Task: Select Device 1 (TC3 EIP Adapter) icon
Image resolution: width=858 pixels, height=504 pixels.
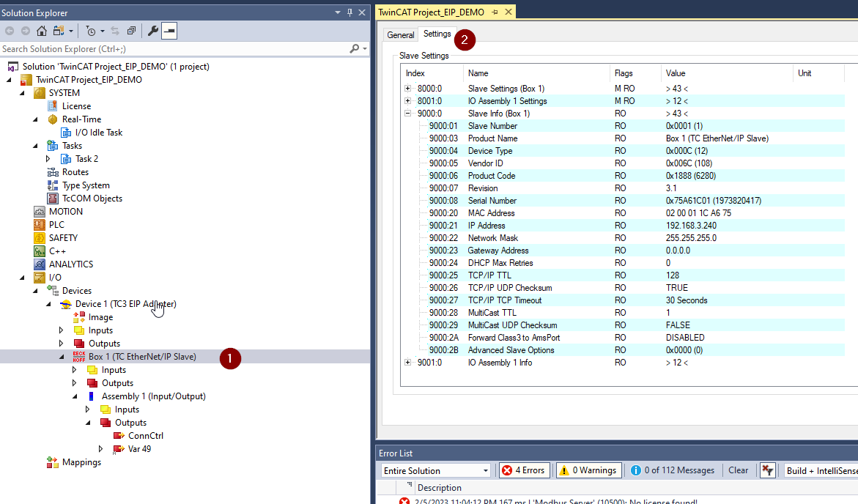Action: click(66, 304)
